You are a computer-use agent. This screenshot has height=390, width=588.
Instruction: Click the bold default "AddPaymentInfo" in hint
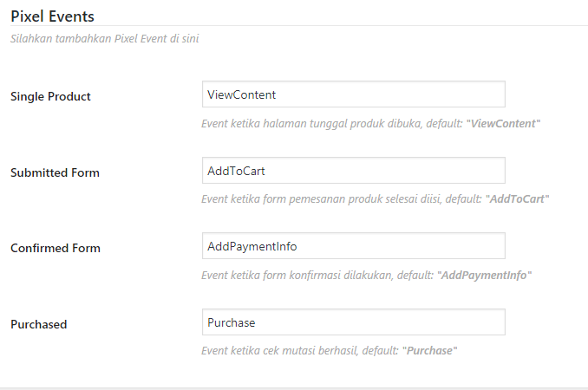[x=485, y=275]
